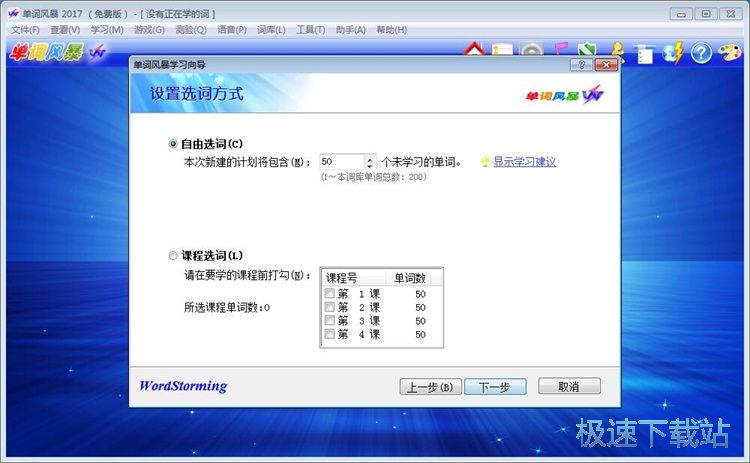Open the orange user figure icon
Screen dimensions: 750x463
[618, 51]
